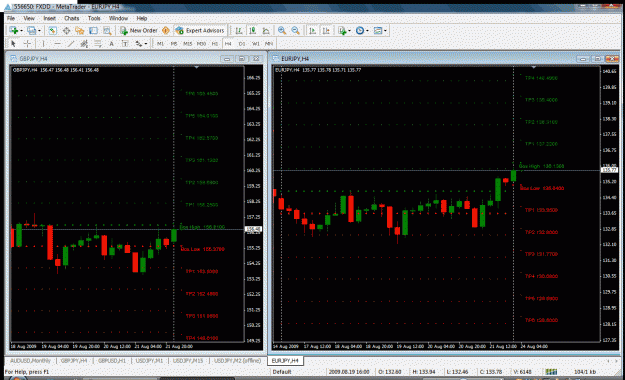
Task: Zoom in on the chart
Action: point(282,31)
